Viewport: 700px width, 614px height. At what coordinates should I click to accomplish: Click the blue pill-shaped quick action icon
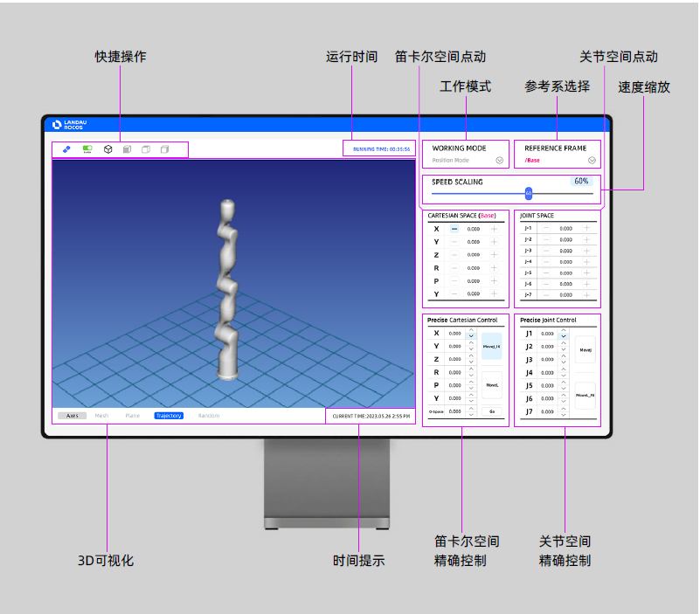pos(67,149)
